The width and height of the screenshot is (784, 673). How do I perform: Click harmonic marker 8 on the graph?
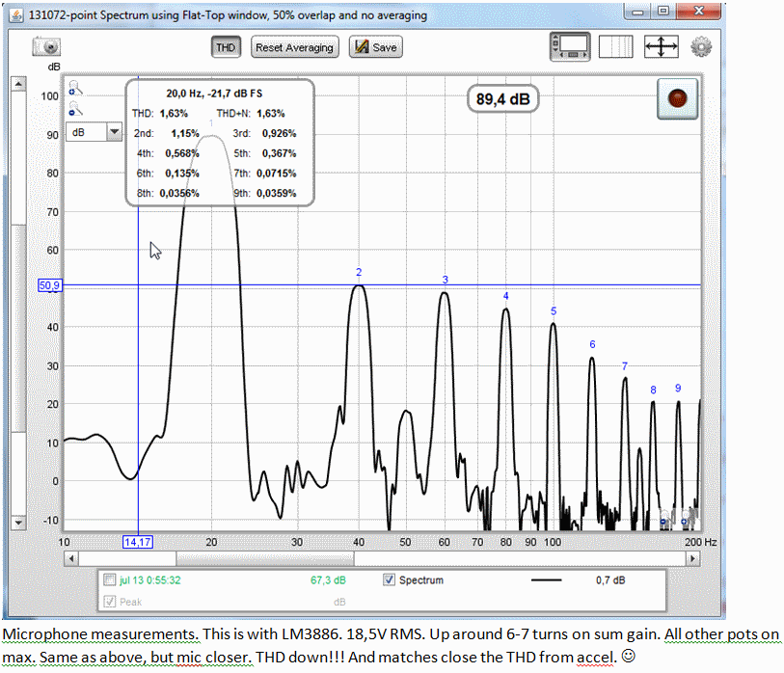pyautogui.click(x=653, y=390)
